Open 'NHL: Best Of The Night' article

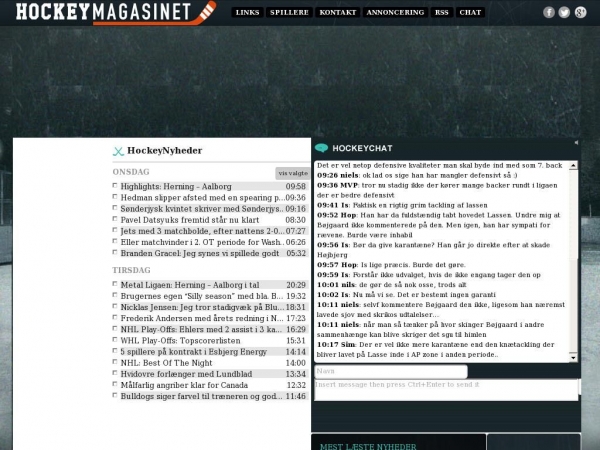166,363
